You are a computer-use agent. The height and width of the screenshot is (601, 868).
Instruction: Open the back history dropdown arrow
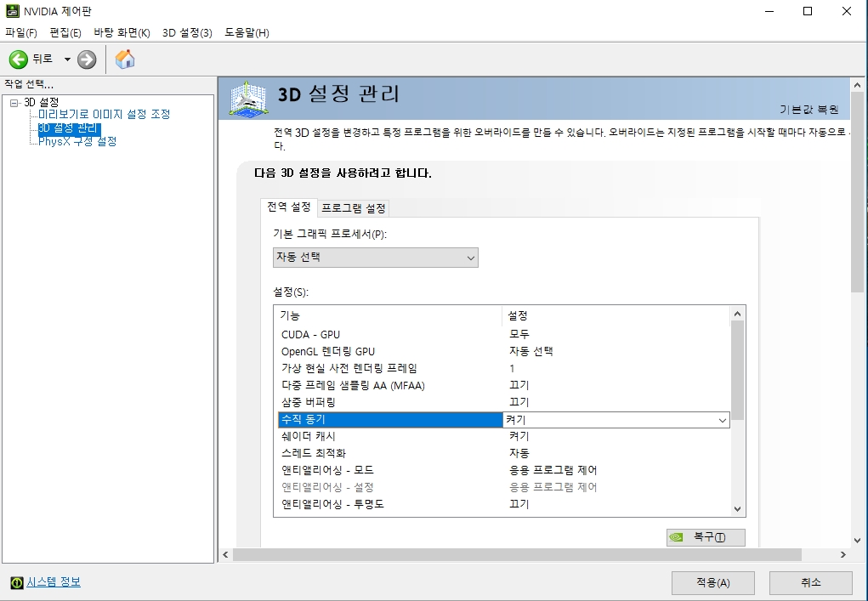point(67,60)
